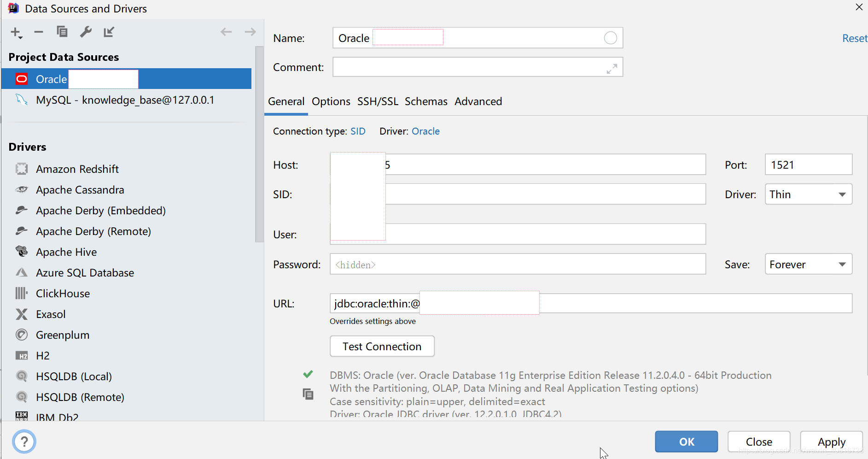Click the bottom Close button
Viewport: 868px width, 459px height.
pyautogui.click(x=759, y=441)
